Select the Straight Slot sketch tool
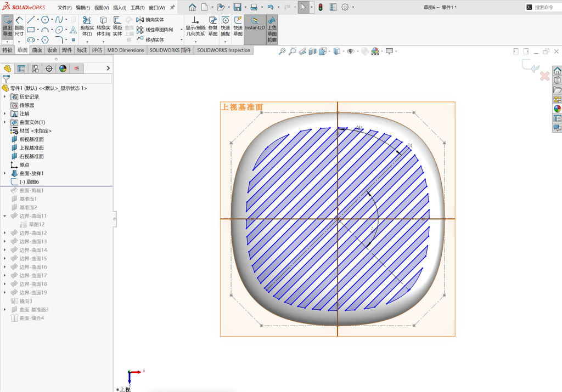Image resolution: width=562 pixels, height=392 pixels. (31, 39)
